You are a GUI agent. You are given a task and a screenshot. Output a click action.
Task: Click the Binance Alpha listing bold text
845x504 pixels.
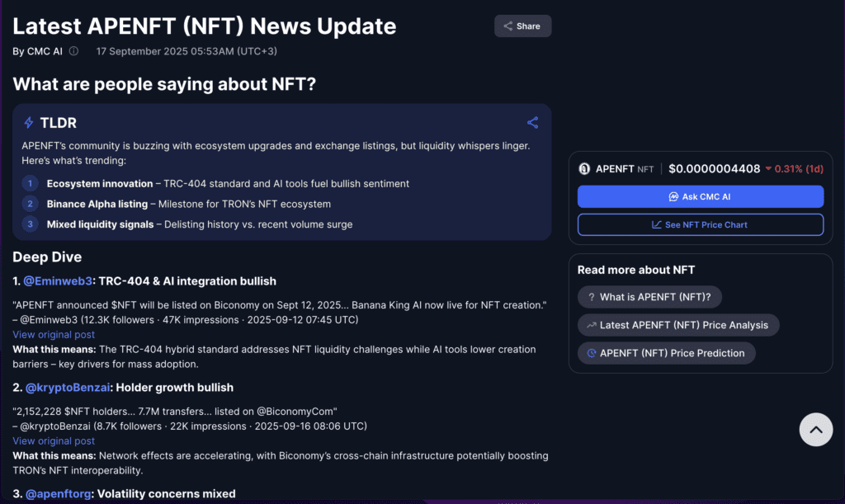coord(97,204)
